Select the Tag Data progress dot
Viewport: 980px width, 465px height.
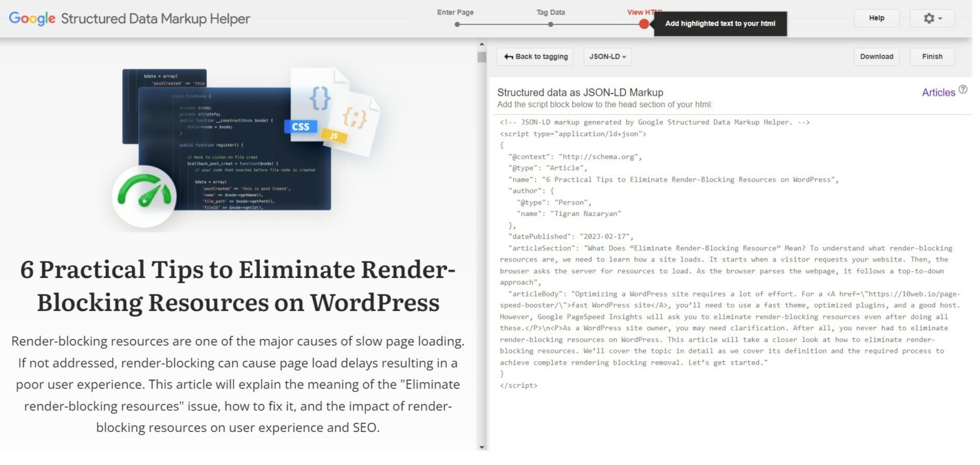[551, 23]
